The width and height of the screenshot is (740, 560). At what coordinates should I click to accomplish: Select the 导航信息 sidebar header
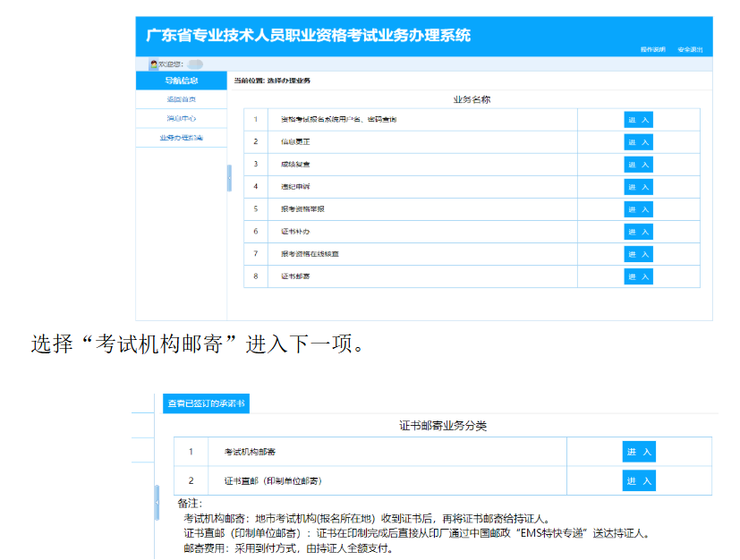point(182,81)
